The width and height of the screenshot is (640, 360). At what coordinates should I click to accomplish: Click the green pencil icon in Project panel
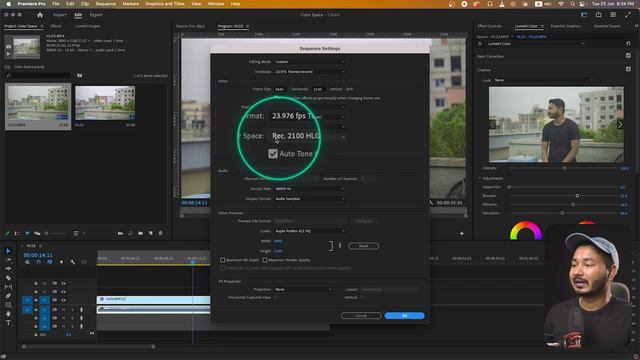(7, 233)
